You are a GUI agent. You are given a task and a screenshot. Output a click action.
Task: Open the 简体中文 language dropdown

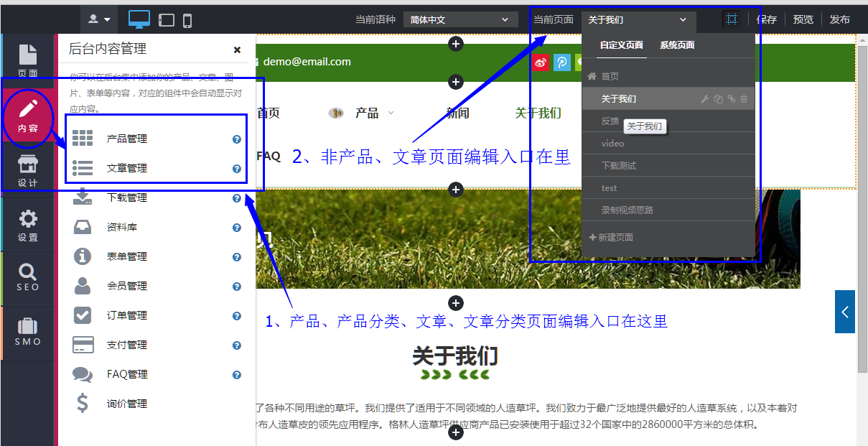pos(460,19)
